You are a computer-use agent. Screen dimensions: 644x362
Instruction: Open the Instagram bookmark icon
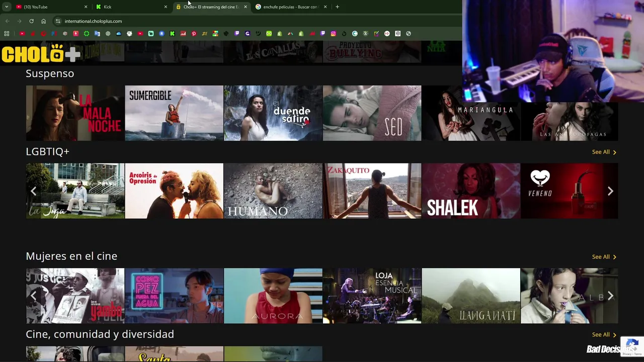[x=333, y=34]
